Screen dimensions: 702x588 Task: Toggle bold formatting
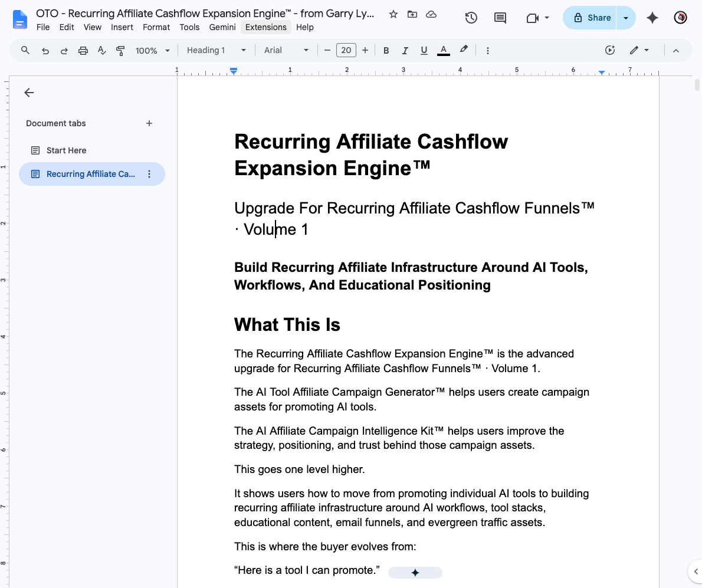pos(386,51)
